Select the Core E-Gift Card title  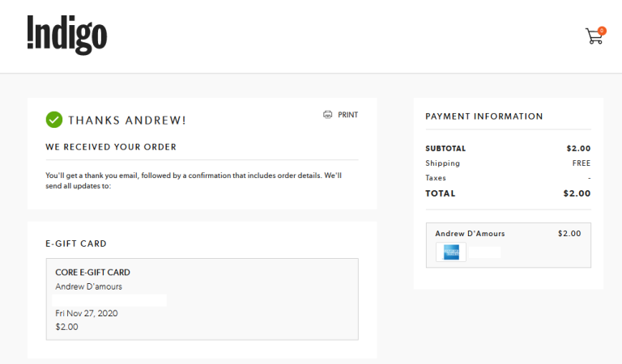click(93, 273)
